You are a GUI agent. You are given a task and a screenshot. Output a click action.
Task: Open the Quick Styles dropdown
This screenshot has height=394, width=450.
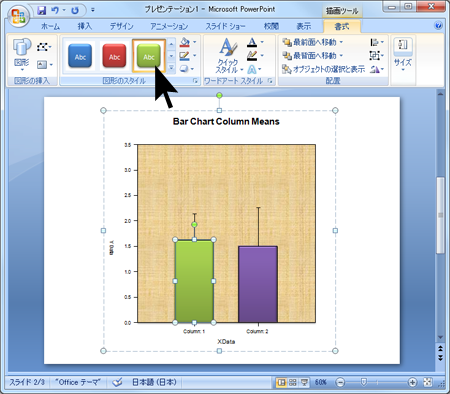[x=228, y=55]
